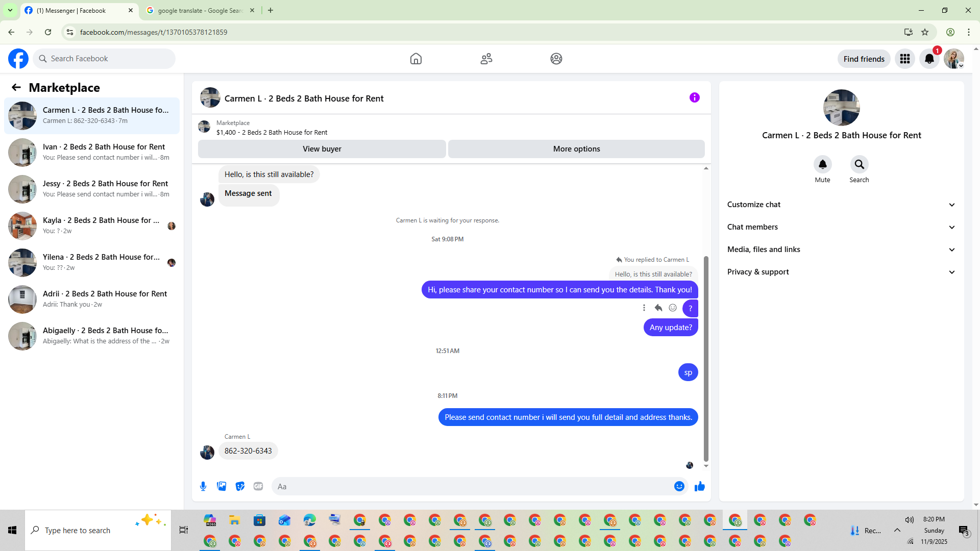Open Carmen L conversation in the list
This screenshot has width=980, height=551.
(92, 116)
